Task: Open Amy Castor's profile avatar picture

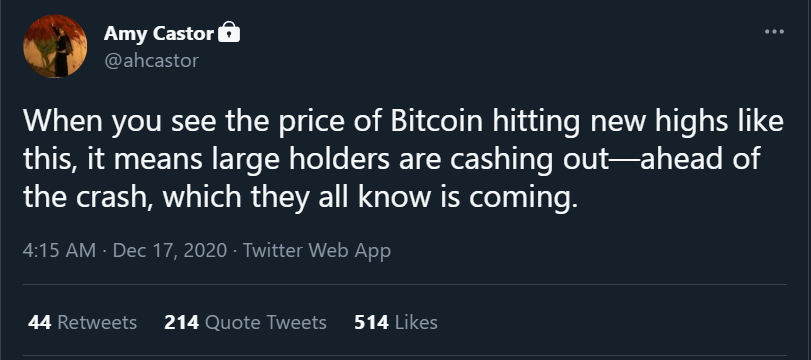Action: click(55, 46)
